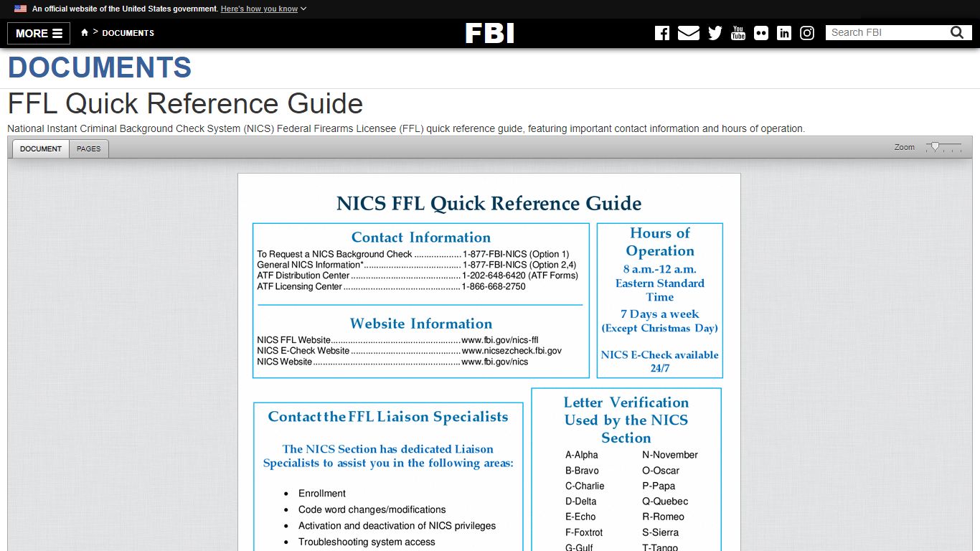Click 'ATF Licensing Center' line
This screenshot has height=551, width=980.
coord(391,286)
